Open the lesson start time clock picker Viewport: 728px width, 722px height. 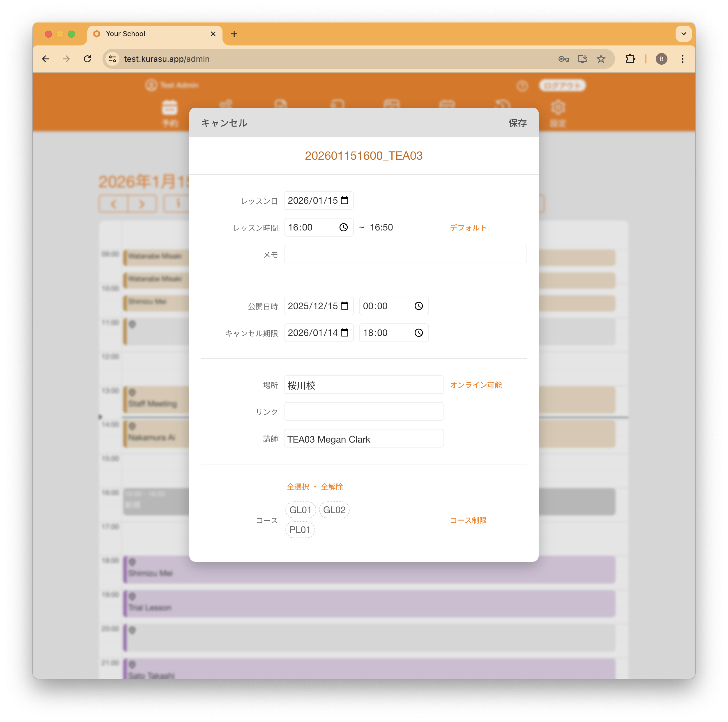click(x=343, y=227)
